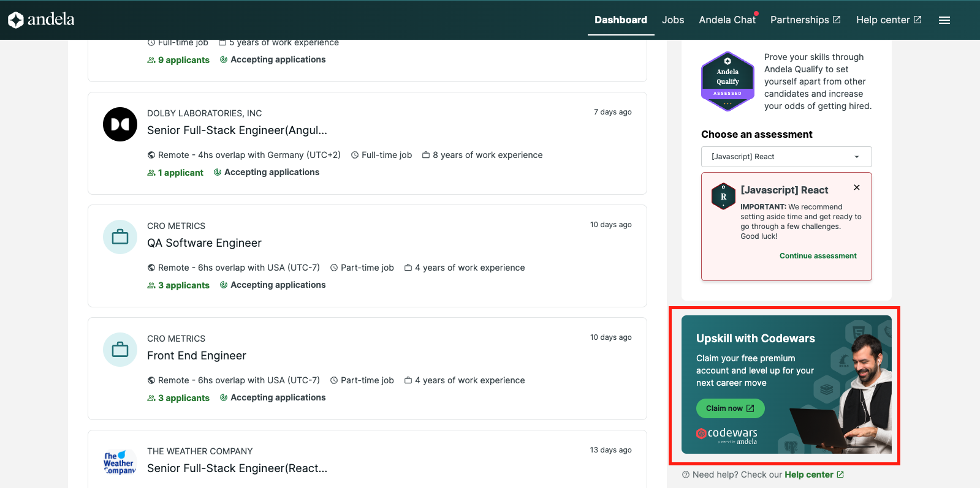Click '8 years of work experience' text

click(488, 155)
